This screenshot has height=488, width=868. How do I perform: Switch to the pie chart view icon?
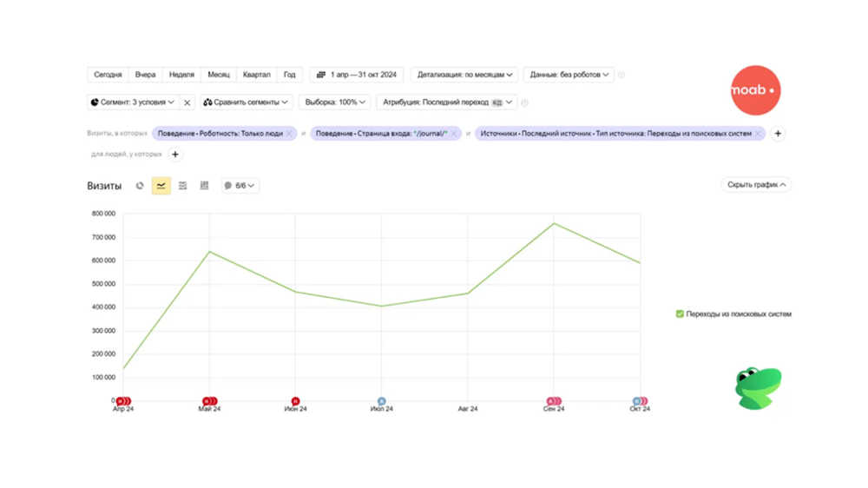[140, 186]
